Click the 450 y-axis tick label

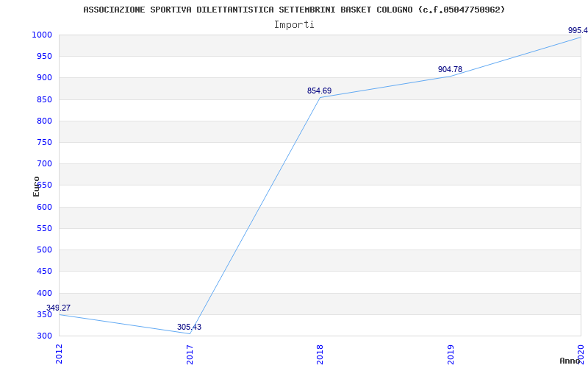pyautogui.click(x=44, y=271)
